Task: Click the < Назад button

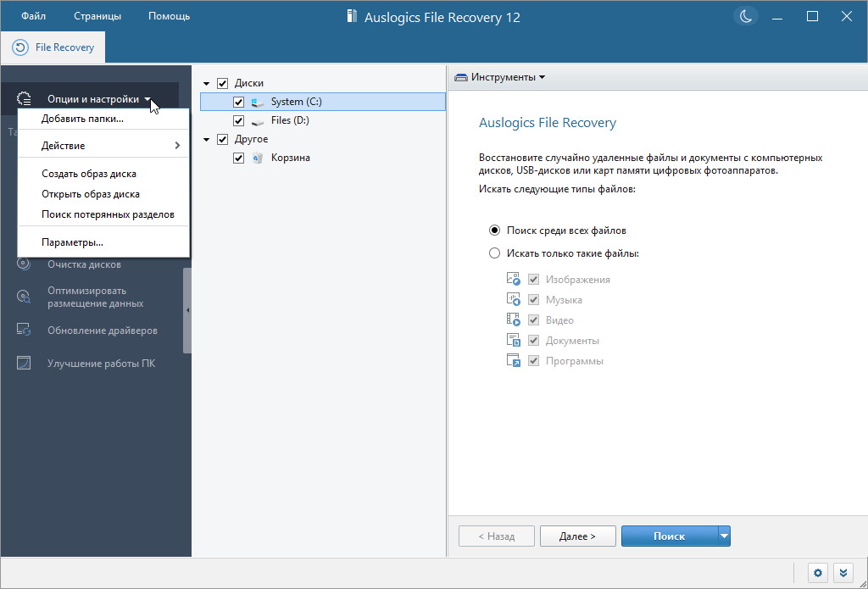Action: (497, 536)
